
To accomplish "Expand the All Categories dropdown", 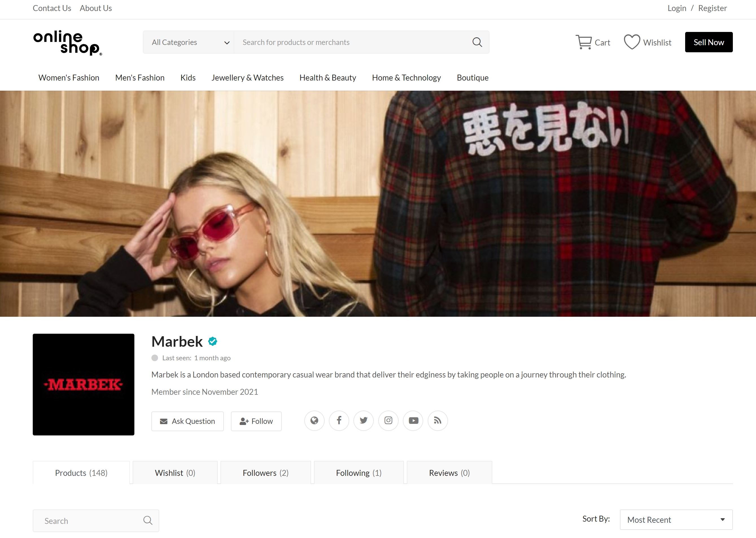I will (x=189, y=42).
